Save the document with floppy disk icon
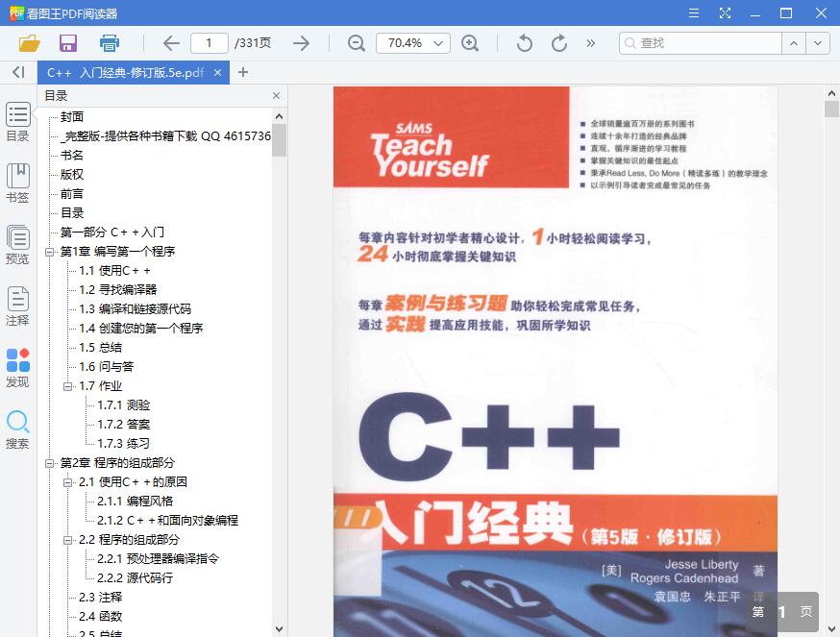This screenshot has height=637, width=840. [x=68, y=43]
